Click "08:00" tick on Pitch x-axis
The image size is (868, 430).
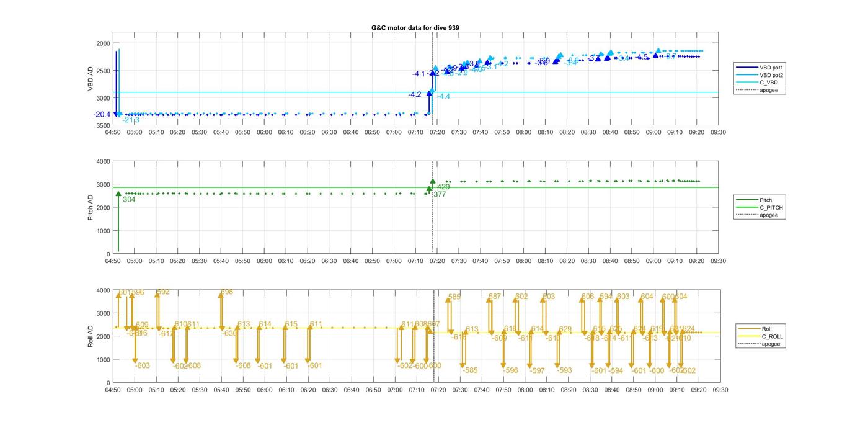click(x=524, y=261)
